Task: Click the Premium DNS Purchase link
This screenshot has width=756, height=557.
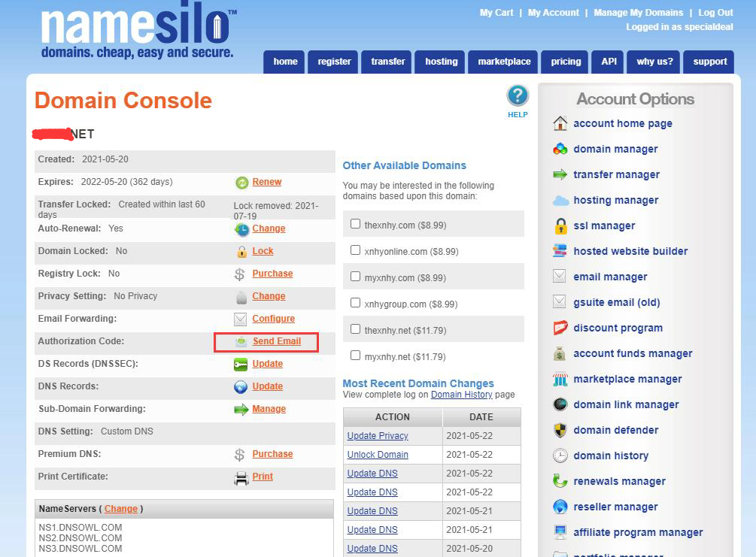Action: pos(272,454)
